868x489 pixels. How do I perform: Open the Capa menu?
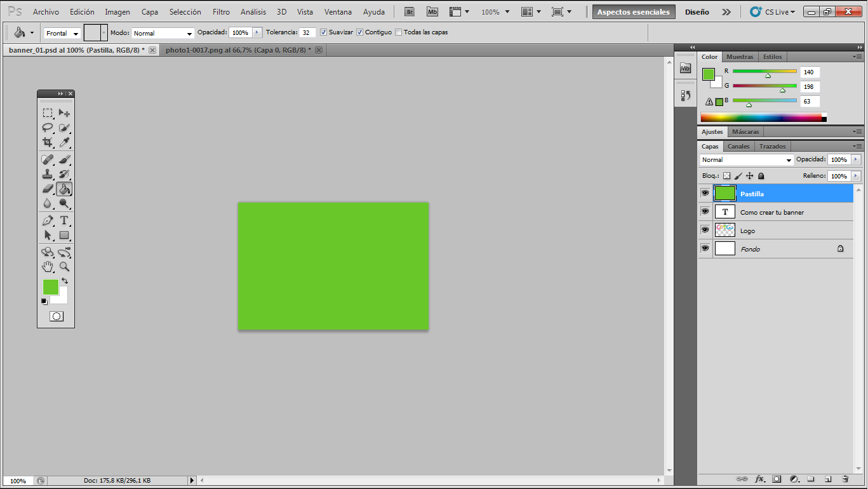150,12
